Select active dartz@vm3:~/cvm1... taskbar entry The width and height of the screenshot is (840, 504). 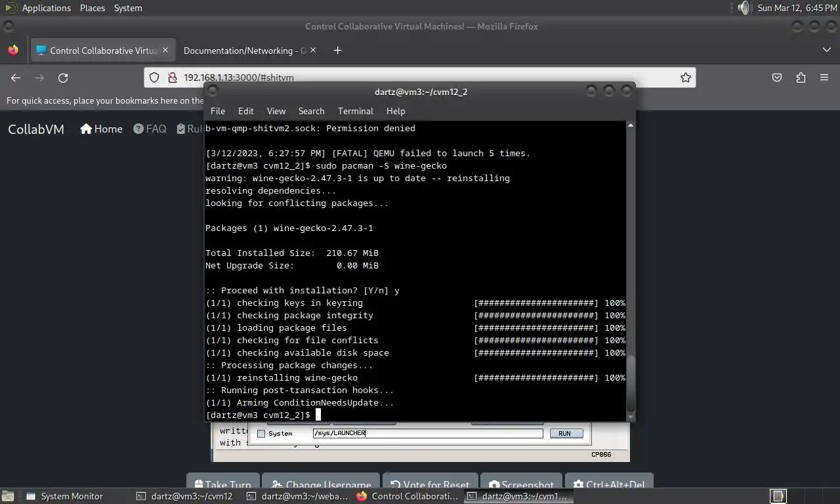pos(517,496)
